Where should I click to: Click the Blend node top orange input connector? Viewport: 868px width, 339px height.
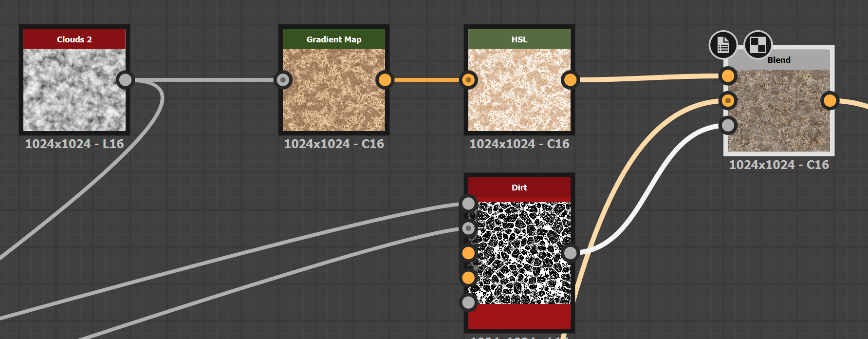(x=728, y=76)
